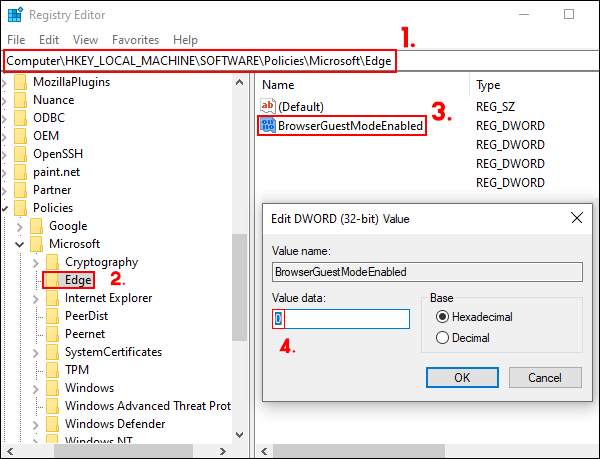Viewport: 600px width, 459px height.
Task: Open the Favorites menu
Action: [x=135, y=40]
